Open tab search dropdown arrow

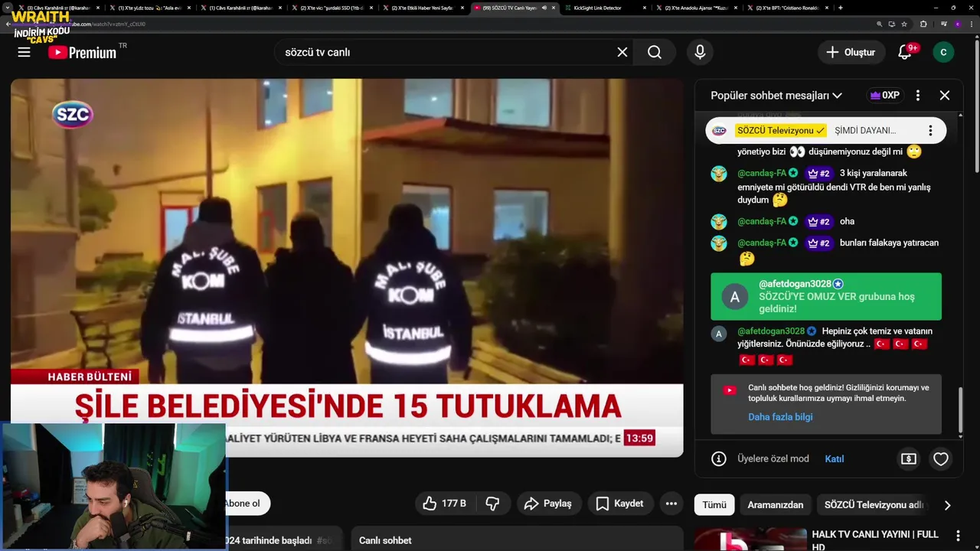point(8,8)
